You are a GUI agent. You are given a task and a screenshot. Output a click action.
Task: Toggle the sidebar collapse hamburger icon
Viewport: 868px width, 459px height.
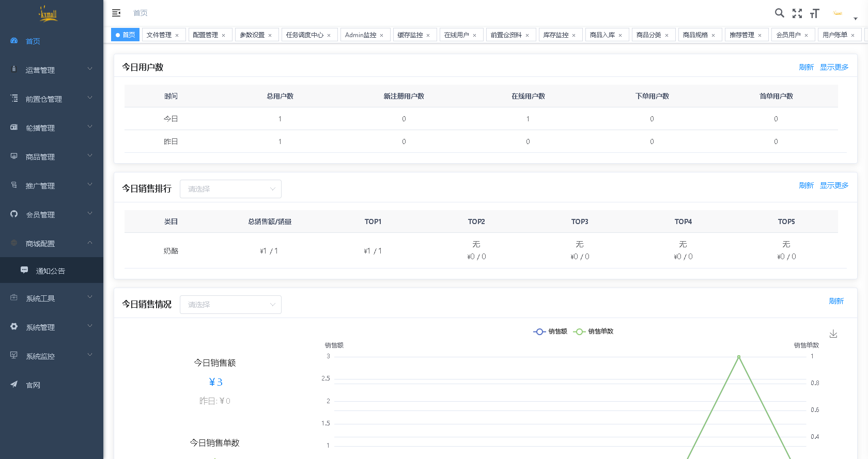click(x=116, y=13)
